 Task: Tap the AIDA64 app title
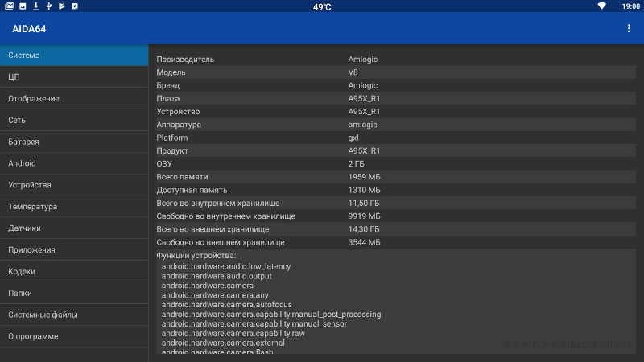[29, 29]
